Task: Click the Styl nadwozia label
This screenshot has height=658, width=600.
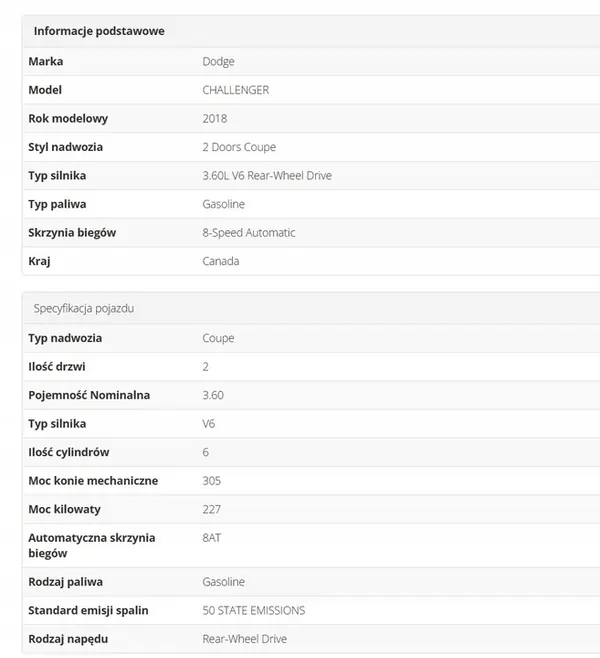Action: [x=66, y=147]
